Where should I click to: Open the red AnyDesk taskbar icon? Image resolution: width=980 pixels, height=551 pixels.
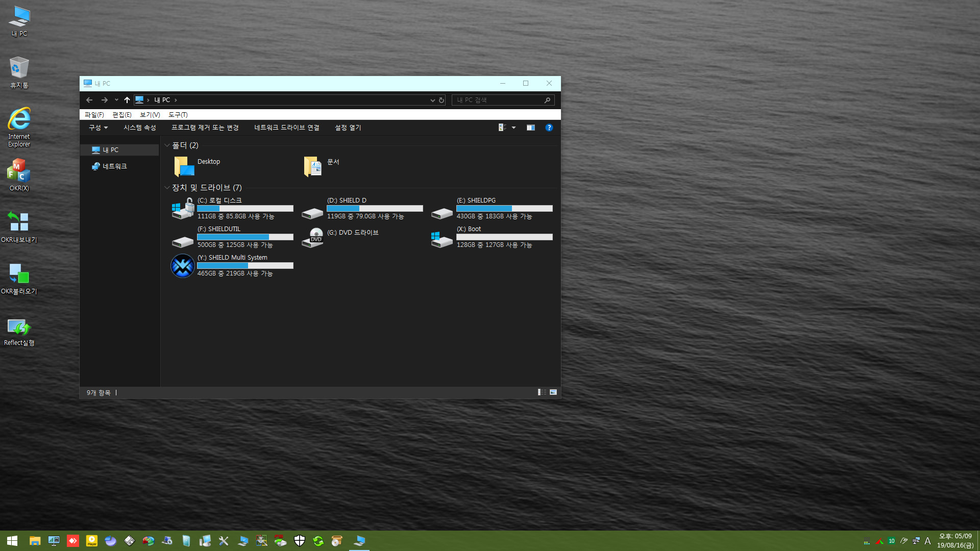[73, 541]
